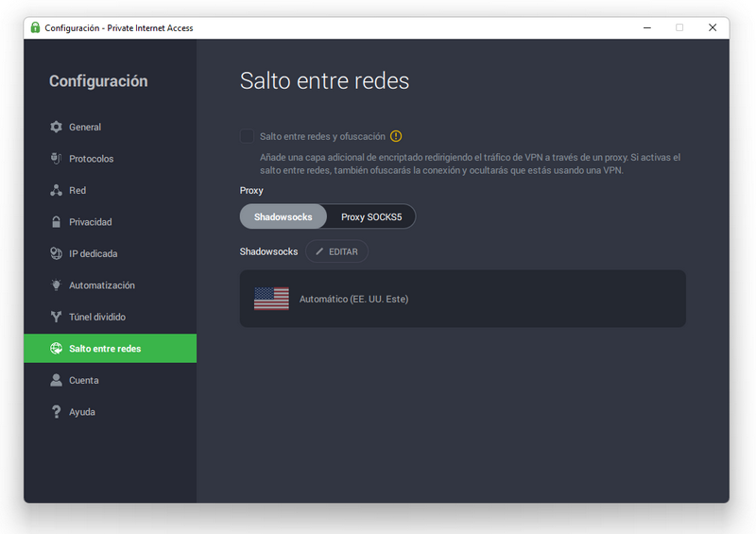Viewport: 756px width, 534px height.
Task: Click the Túnel dividido fork icon
Action: pyautogui.click(x=56, y=317)
